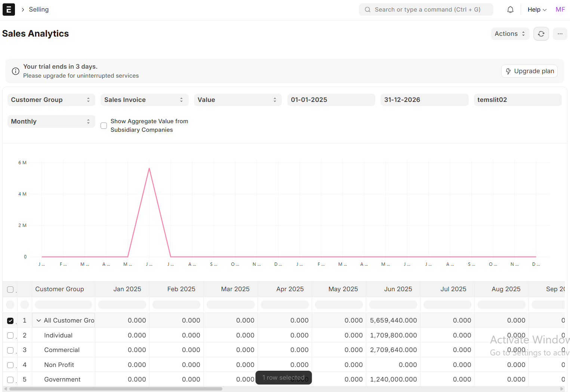Click the trial info circle icon
Viewport: 570px width, 392px height.
click(15, 71)
